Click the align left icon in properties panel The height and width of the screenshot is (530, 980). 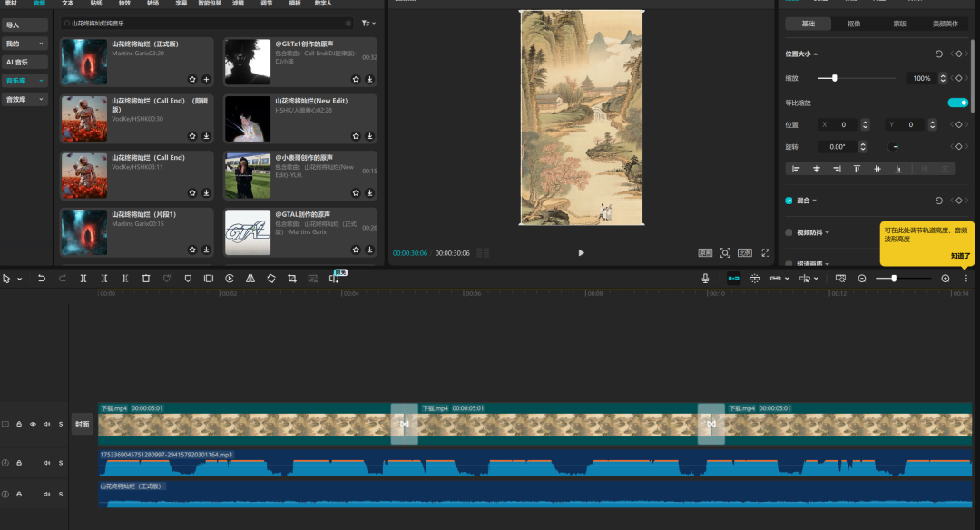796,170
